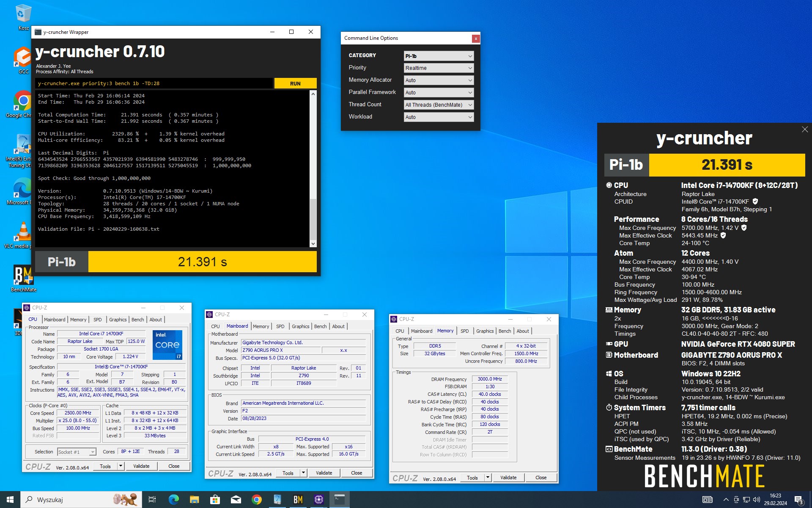Switch to CPU-Z on the taskbar

pyautogui.click(x=319, y=500)
